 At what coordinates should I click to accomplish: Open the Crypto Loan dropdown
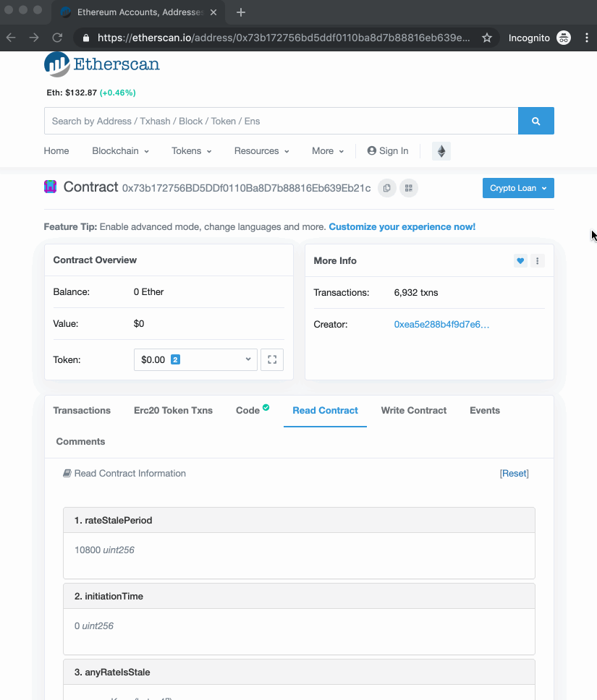coord(517,188)
